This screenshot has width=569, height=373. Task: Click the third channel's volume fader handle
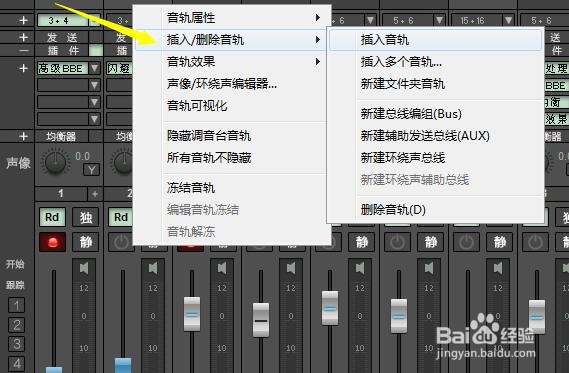coord(192,314)
